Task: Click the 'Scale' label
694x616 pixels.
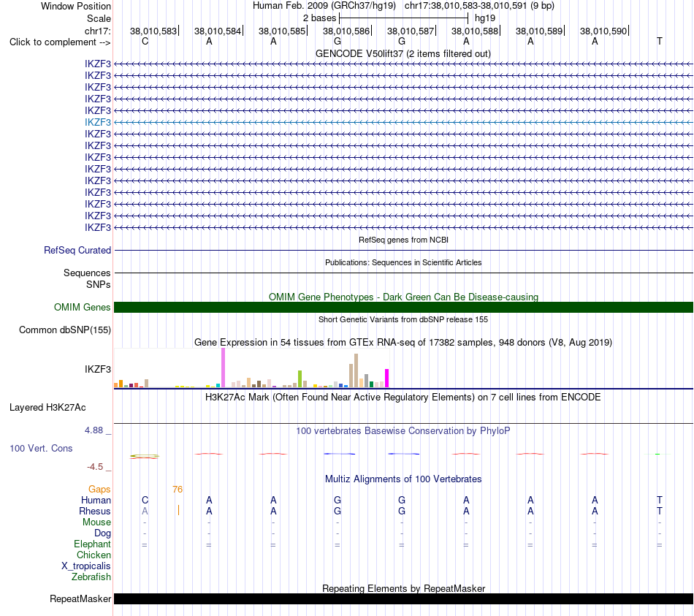Action: click(x=99, y=18)
